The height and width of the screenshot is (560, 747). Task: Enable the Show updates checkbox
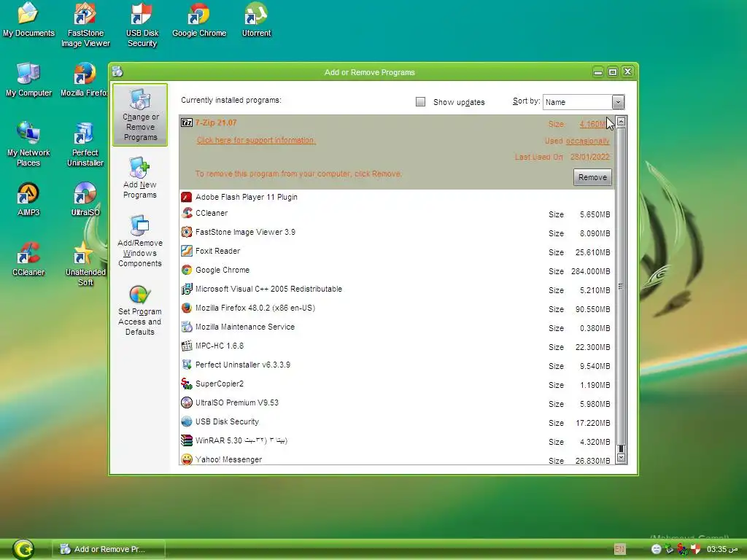pos(420,101)
